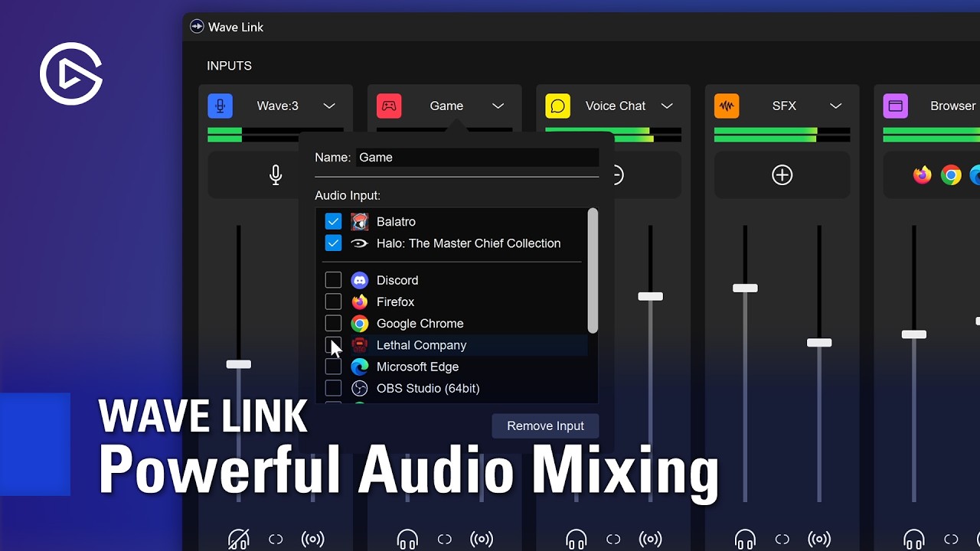Screen dimensions: 980x551
Task: Mute Wave:3 stream broadcast icon
Action: (x=313, y=540)
